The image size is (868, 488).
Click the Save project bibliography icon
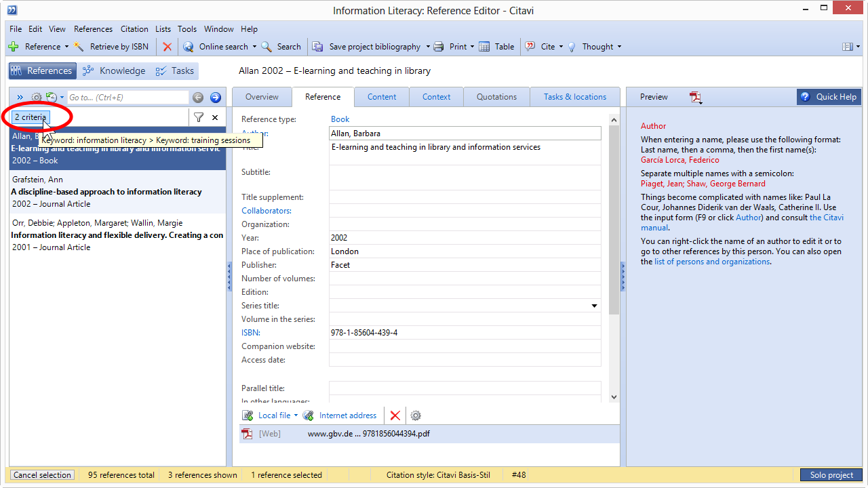pos(317,47)
